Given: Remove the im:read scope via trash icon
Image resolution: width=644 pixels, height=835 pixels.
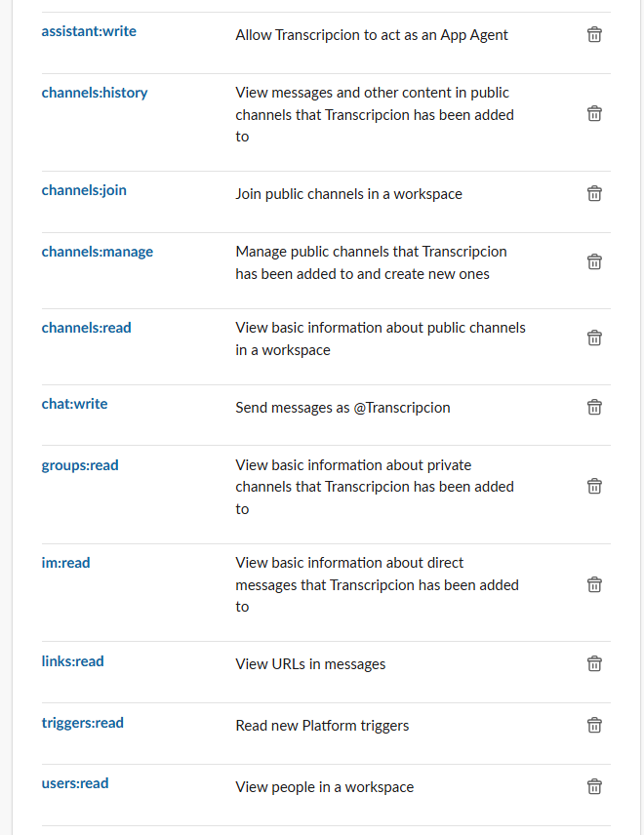Looking at the screenshot, I should pos(594,584).
